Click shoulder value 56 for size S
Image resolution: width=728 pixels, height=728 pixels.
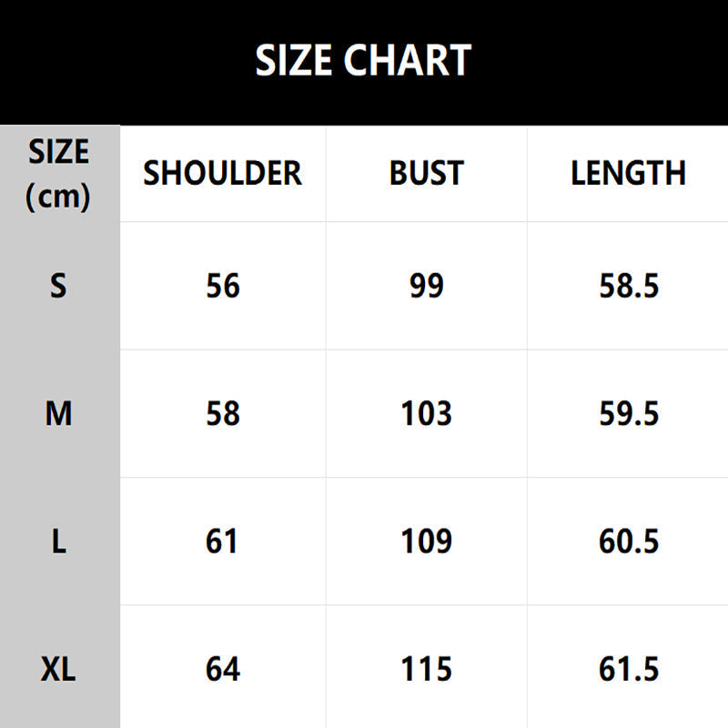coord(222,287)
